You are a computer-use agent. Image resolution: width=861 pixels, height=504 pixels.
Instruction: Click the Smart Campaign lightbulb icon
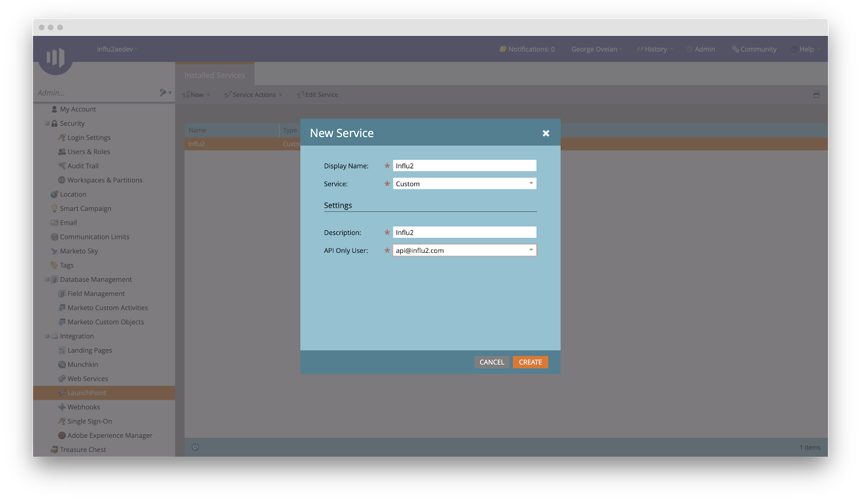pyautogui.click(x=54, y=209)
